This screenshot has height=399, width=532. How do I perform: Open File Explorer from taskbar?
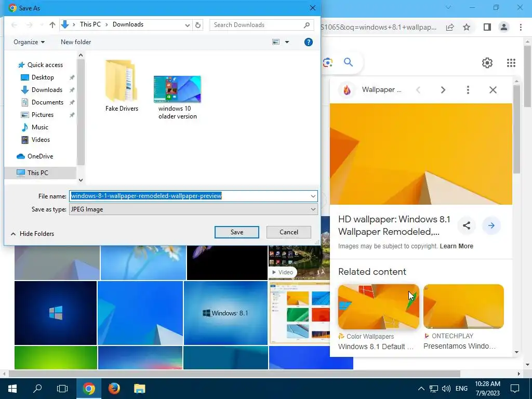pos(139,389)
